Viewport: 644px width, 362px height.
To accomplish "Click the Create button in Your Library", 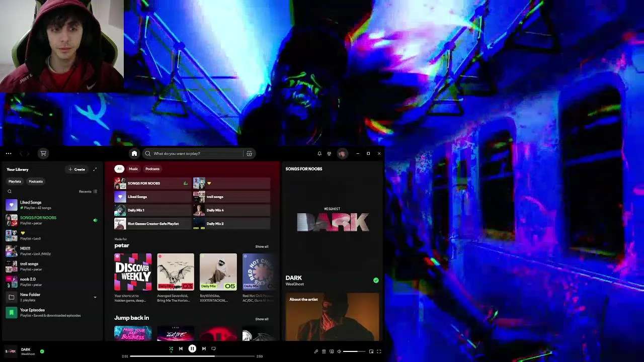I will pyautogui.click(x=77, y=169).
